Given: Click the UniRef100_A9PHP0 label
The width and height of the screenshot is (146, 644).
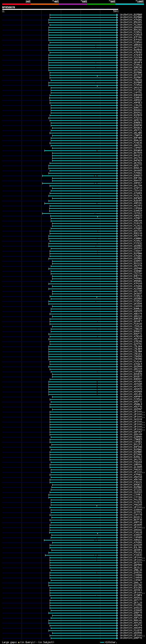Looking at the screenshot, I should [x=131, y=397].
